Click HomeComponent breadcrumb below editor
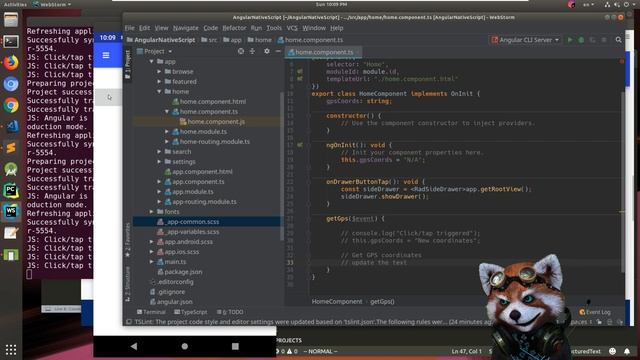The image size is (640, 360). (x=337, y=302)
